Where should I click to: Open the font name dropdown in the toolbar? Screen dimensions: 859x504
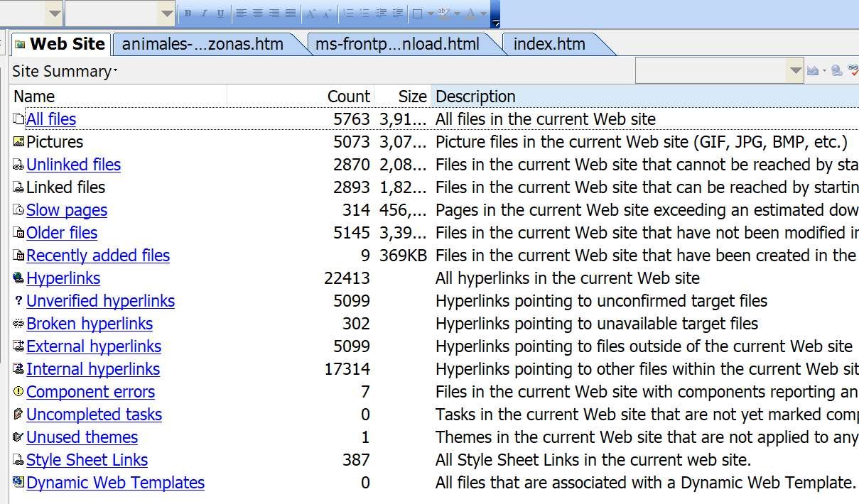pos(167,13)
